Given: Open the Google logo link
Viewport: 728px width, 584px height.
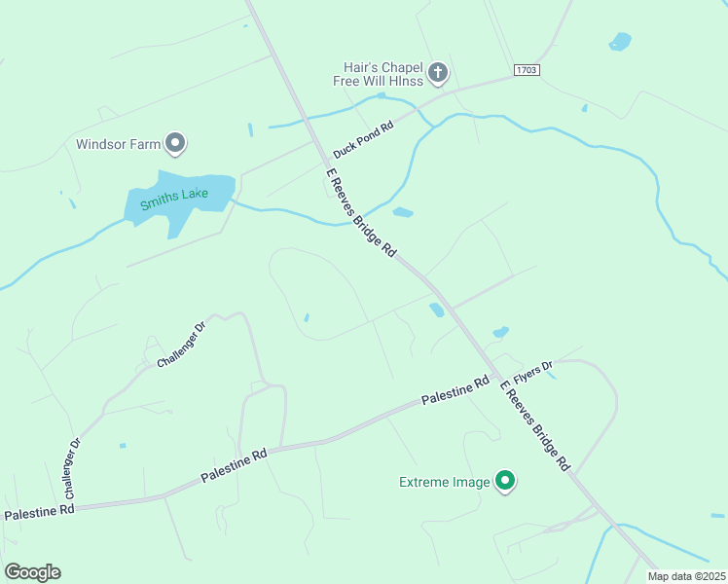Looking at the screenshot, I should tap(33, 572).
